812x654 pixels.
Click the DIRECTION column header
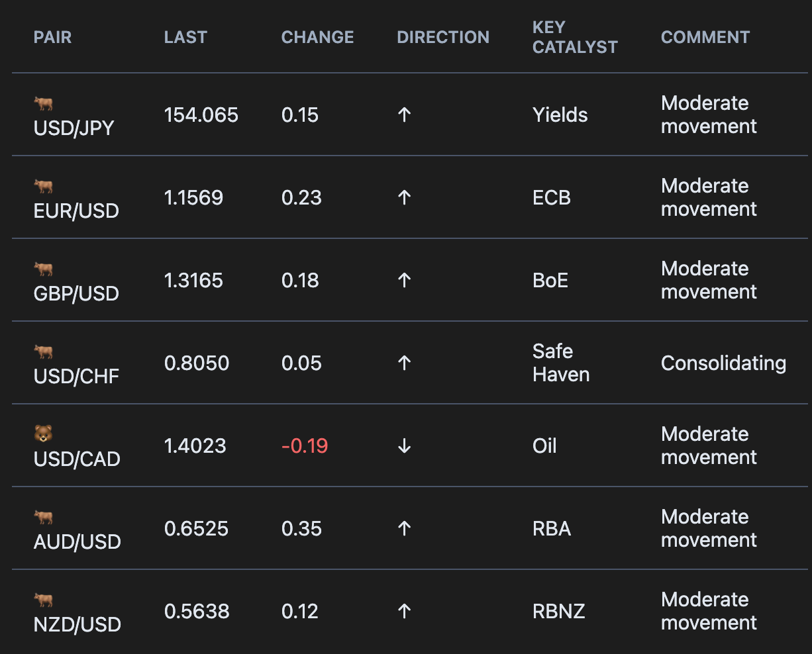[x=443, y=37]
